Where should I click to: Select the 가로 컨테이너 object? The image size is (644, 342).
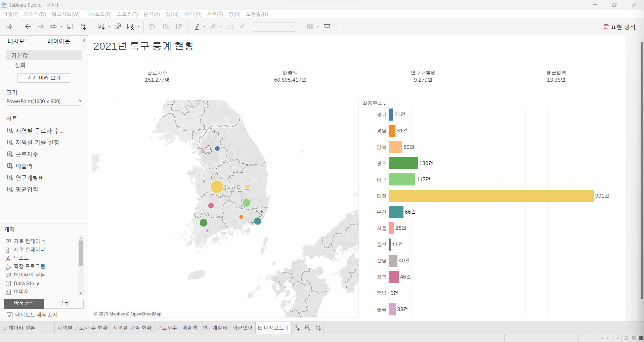click(x=29, y=241)
